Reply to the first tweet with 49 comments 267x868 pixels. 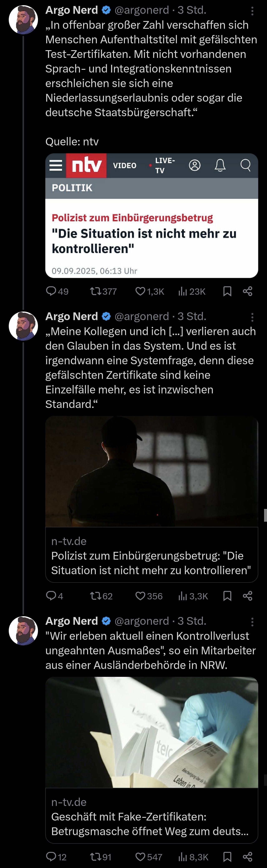tap(57, 291)
